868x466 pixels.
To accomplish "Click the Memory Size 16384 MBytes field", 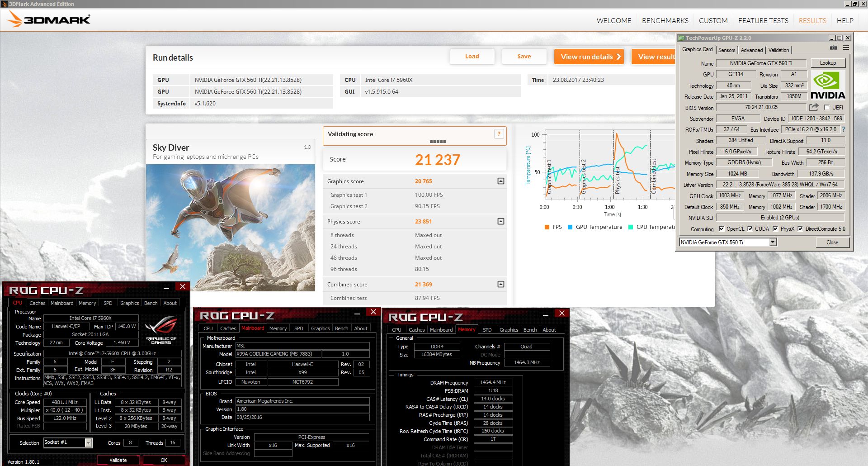I will click(436, 355).
